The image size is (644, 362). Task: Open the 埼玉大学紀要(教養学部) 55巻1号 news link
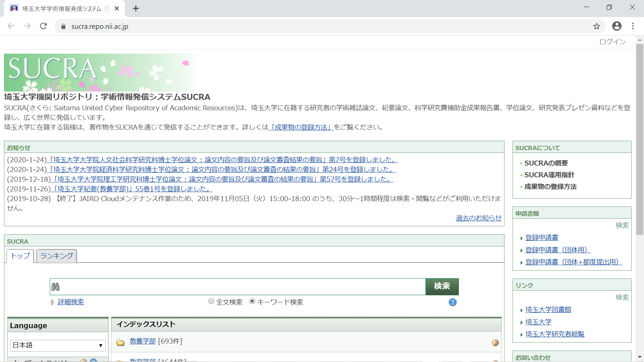click(x=131, y=189)
